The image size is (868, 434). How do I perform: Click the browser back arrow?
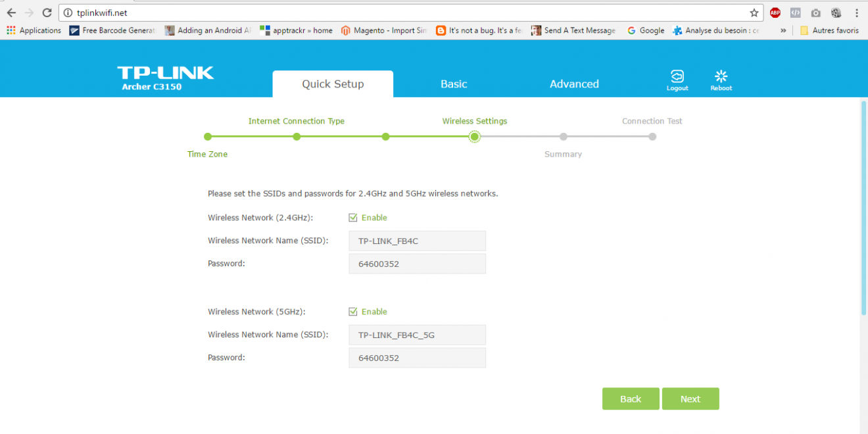coord(11,12)
